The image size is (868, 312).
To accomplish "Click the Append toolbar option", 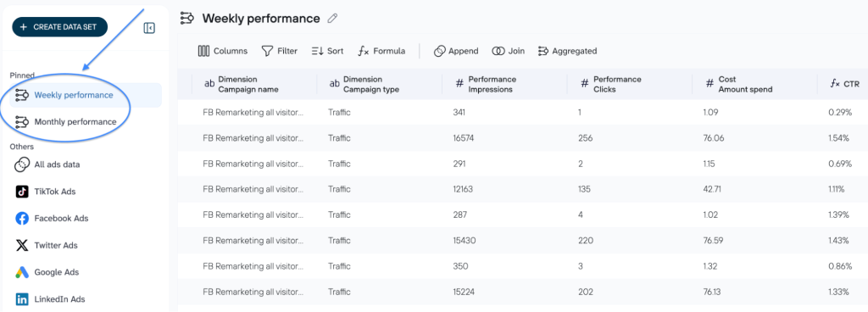I will [455, 51].
